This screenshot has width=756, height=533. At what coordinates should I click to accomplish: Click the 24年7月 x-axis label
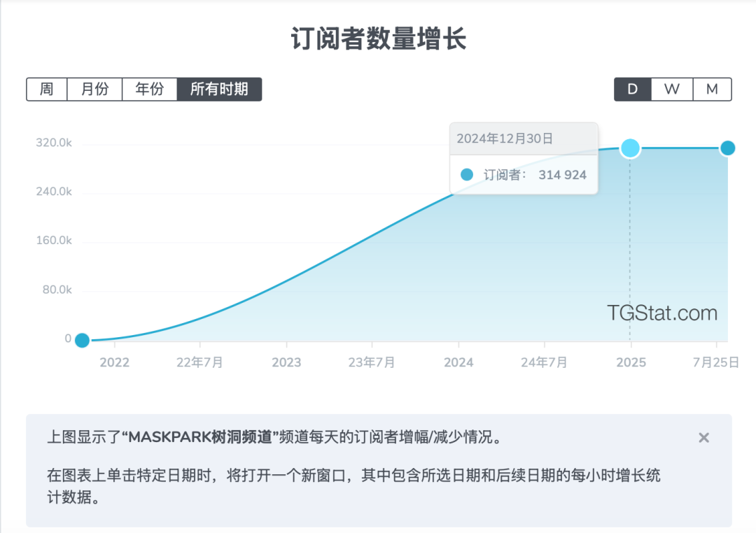[544, 362]
